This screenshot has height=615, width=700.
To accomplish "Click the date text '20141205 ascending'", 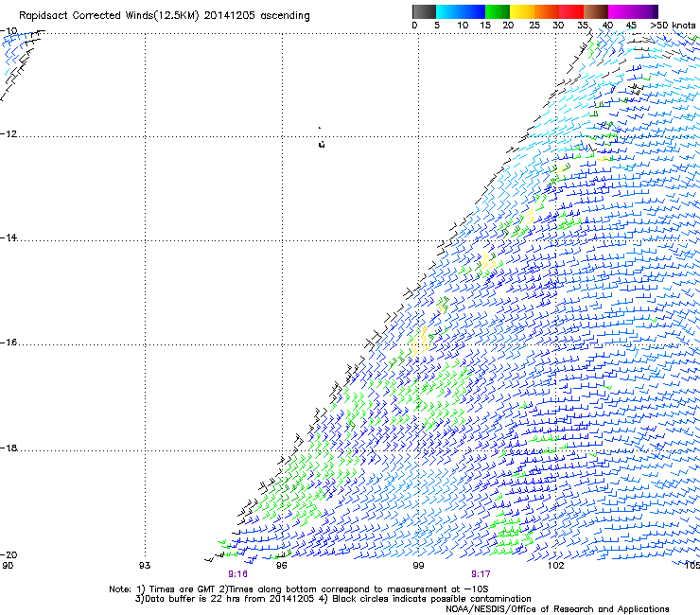I will coord(256,16).
